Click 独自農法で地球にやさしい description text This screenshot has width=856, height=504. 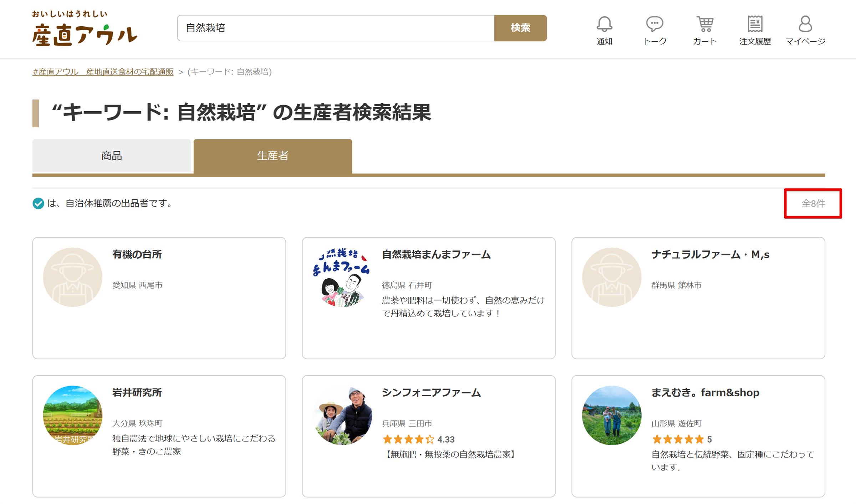coord(194,445)
